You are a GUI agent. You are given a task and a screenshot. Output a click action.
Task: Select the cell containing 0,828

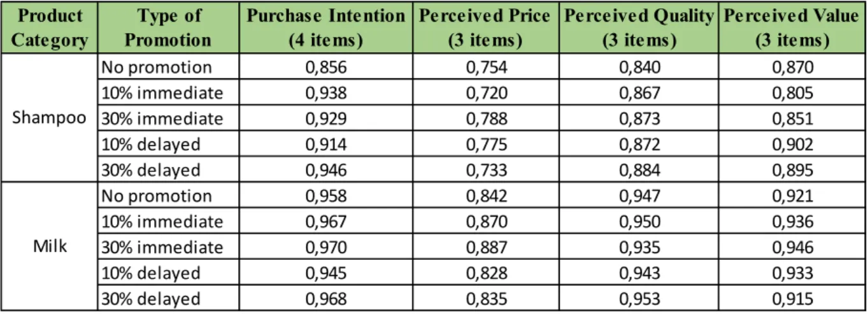481,273
